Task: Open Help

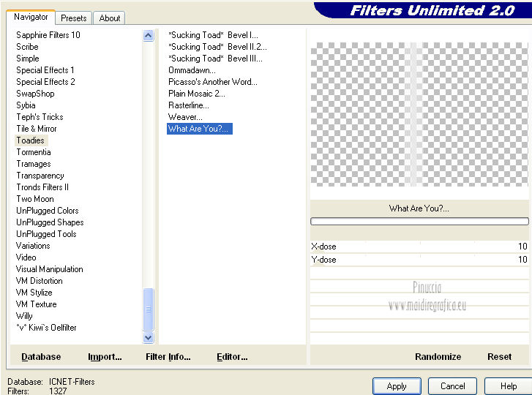Action: click(x=509, y=385)
